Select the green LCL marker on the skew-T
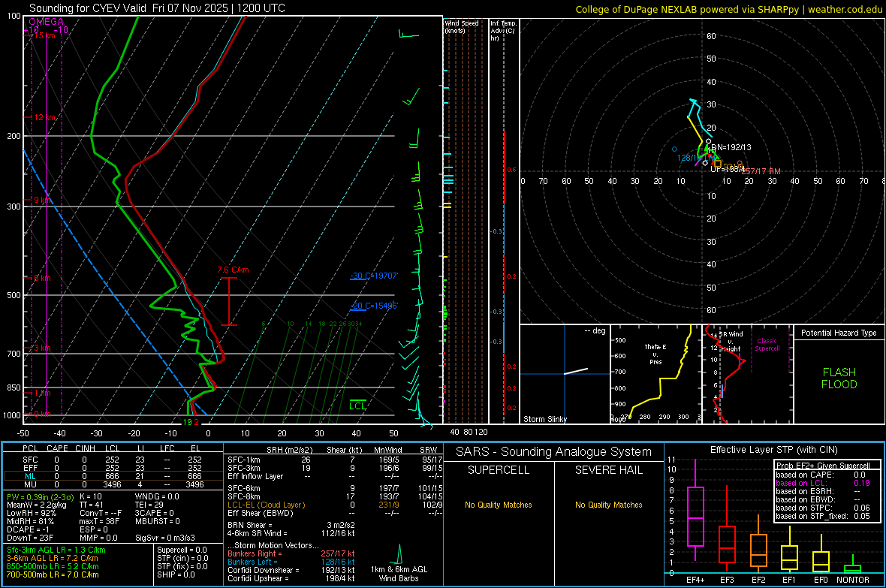Image resolution: width=886 pixels, height=588 pixels. pyautogui.click(x=357, y=406)
